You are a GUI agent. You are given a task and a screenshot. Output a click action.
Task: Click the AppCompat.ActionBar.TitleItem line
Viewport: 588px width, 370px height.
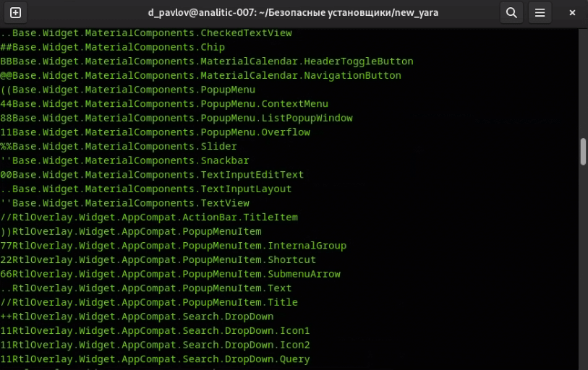click(149, 218)
